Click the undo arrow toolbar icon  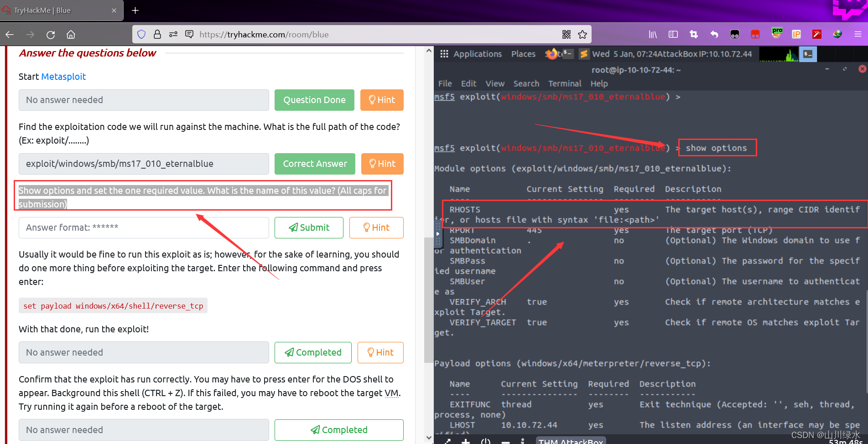tap(714, 34)
